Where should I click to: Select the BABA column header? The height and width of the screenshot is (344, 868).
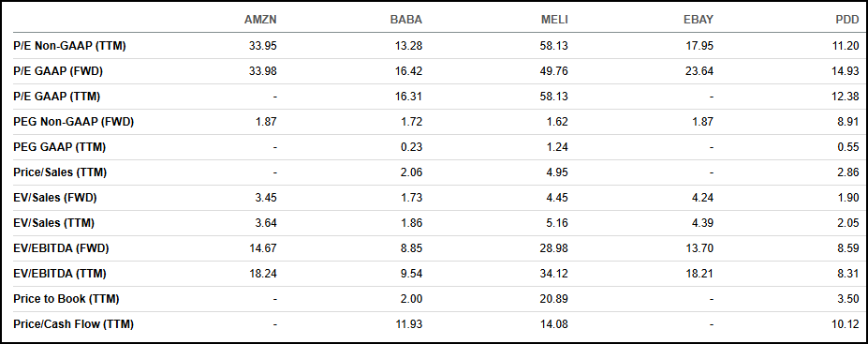(x=406, y=20)
